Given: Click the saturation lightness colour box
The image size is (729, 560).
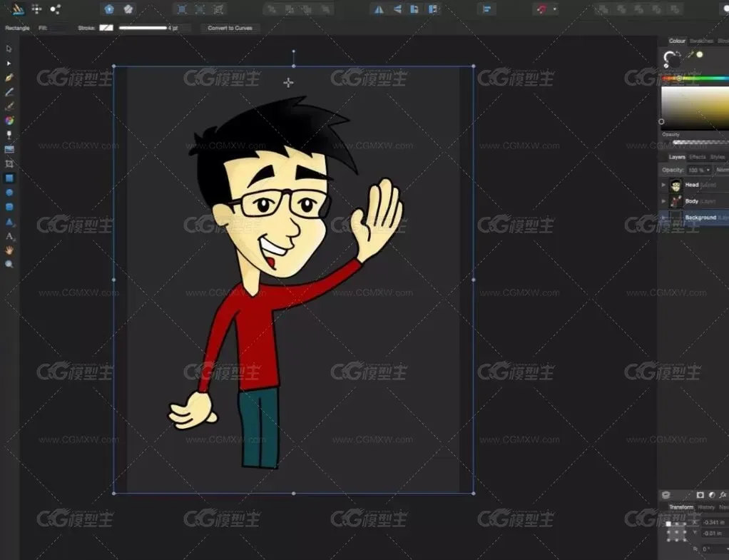Looking at the screenshot, I should (695, 108).
